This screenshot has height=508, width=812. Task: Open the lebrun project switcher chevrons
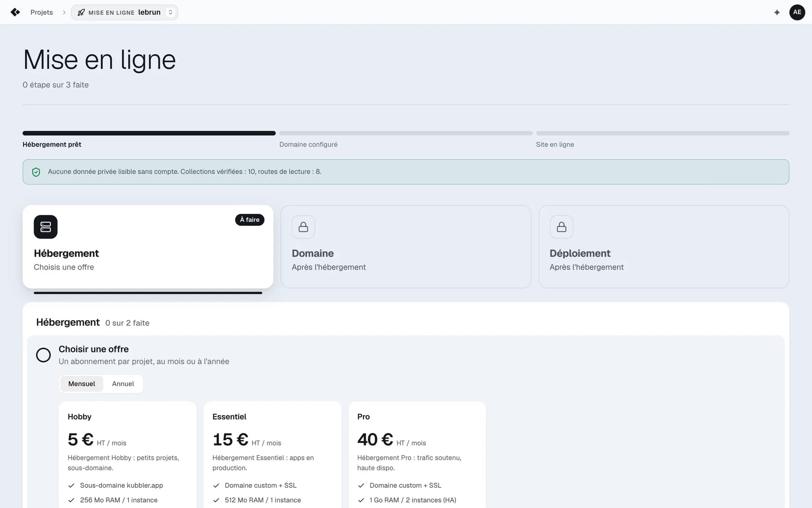[x=171, y=12]
